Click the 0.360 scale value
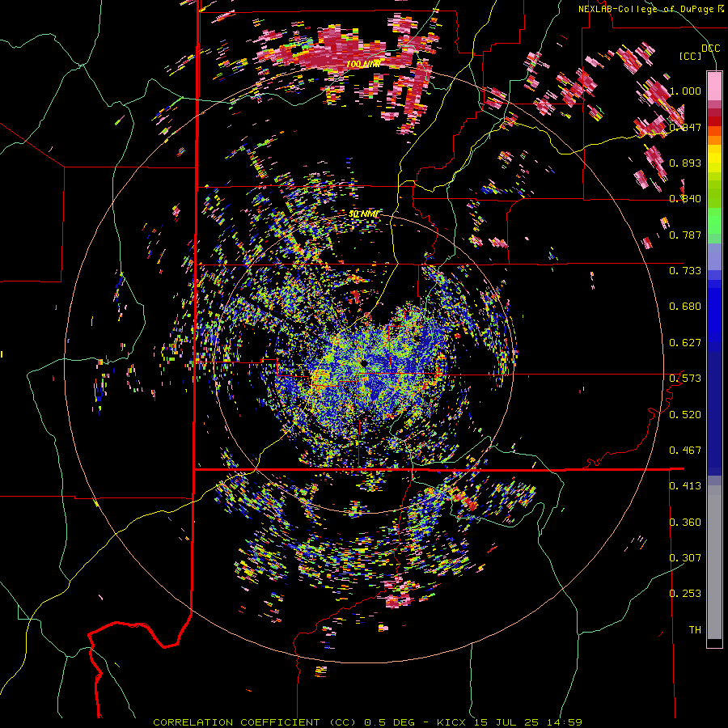This screenshot has width=728, height=728. (x=685, y=523)
